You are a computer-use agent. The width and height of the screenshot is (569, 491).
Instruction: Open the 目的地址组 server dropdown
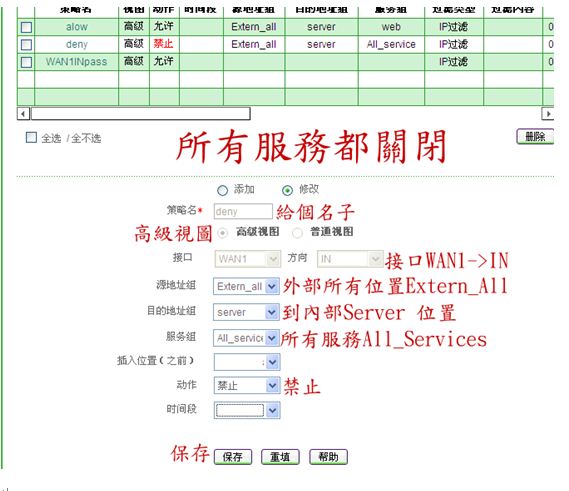(246, 312)
